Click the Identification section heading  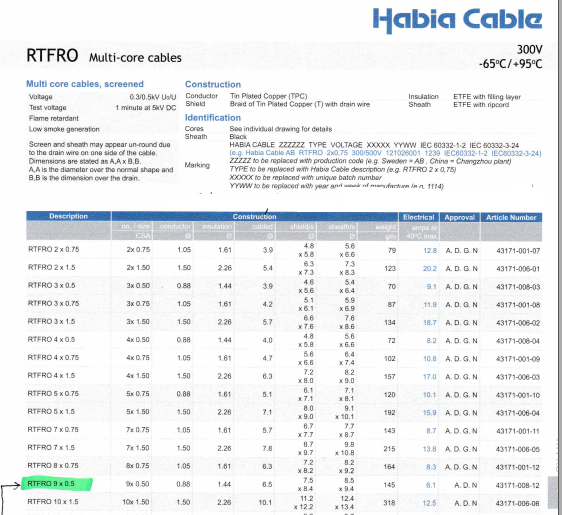point(213,118)
